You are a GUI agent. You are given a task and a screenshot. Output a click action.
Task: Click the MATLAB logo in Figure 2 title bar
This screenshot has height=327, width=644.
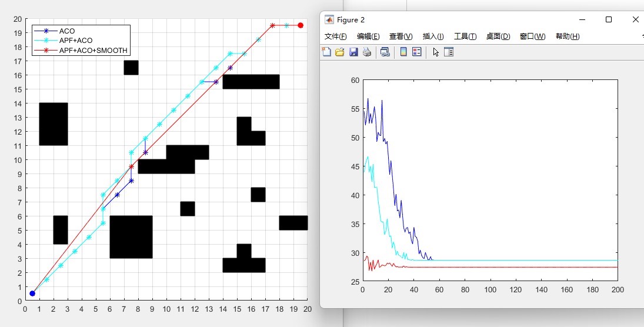pos(329,19)
